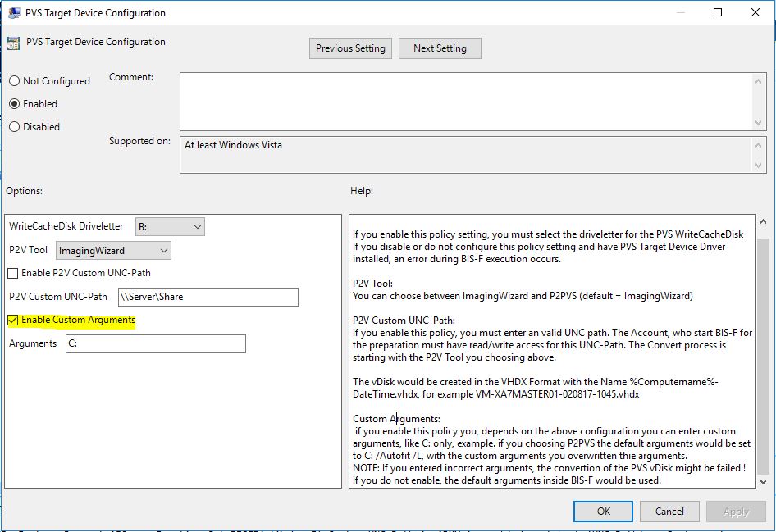Click the policy setting icon beside the header

(13, 43)
